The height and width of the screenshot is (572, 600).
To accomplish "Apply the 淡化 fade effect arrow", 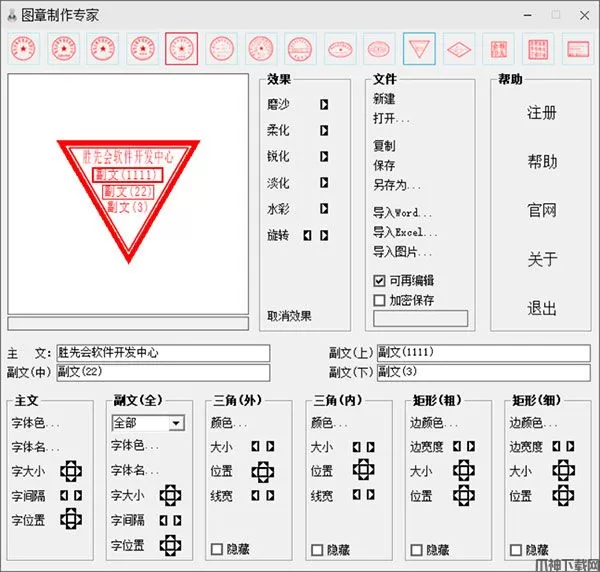I will tap(324, 183).
